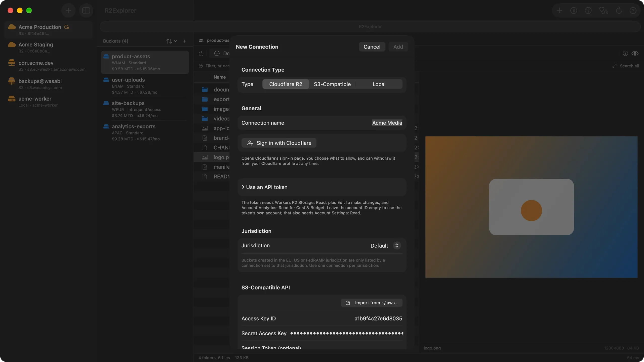Toggle the preview eye icon
The image size is (644, 362).
(x=635, y=53)
